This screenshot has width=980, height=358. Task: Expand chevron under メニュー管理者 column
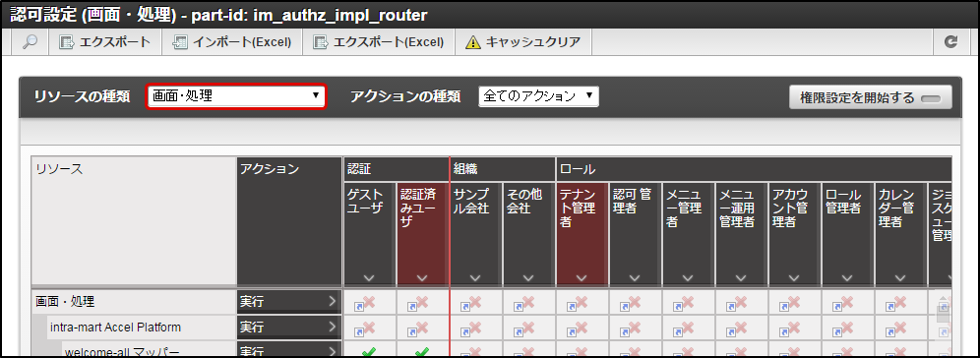688,278
